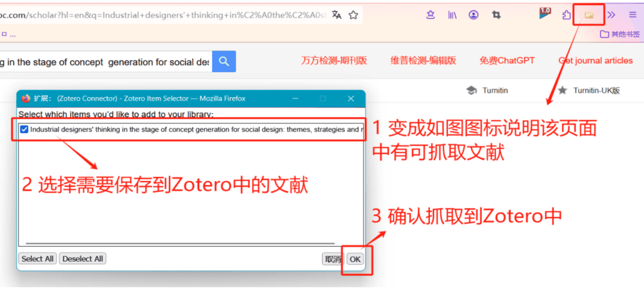644x296 pixels.
Task: Click 取消 to cancel item selection
Action: coord(333,259)
